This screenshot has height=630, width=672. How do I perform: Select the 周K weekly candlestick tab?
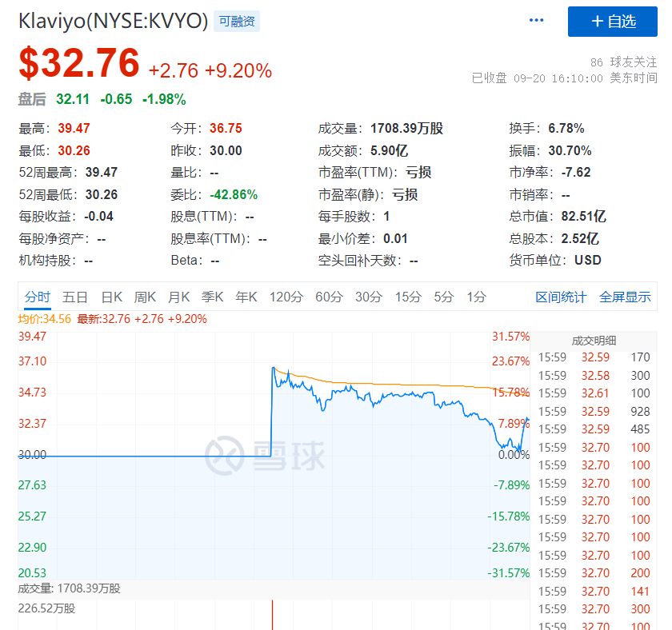(x=145, y=296)
